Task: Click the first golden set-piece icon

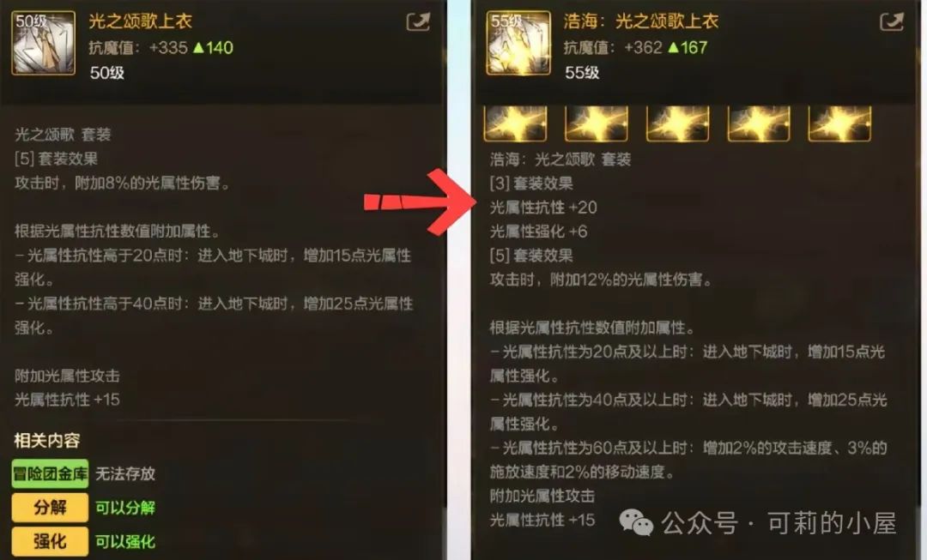Action: (x=515, y=124)
